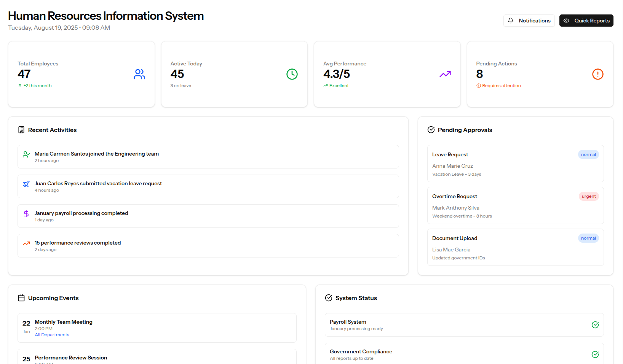Follow the All Departments link
This screenshot has height=364, width=623.
point(52,335)
